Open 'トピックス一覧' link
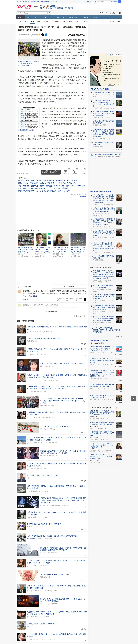The height and width of the screenshot is (644, 138). pyautogui.click(x=115, y=21)
